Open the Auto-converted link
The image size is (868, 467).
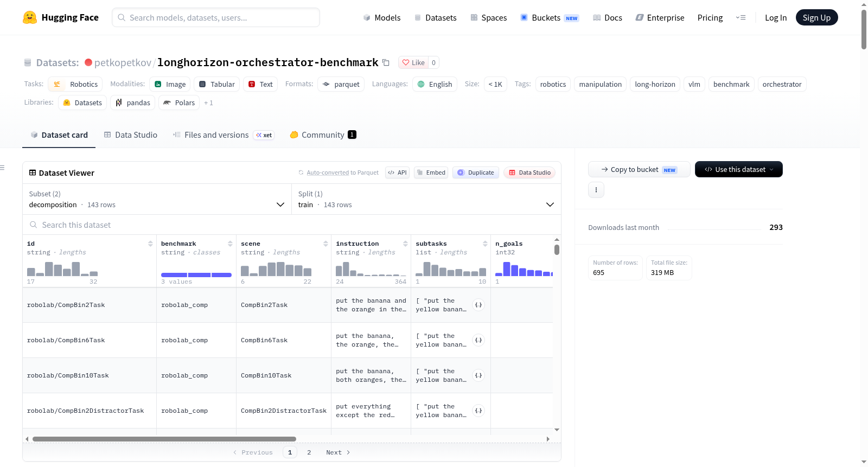coord(328,172)
